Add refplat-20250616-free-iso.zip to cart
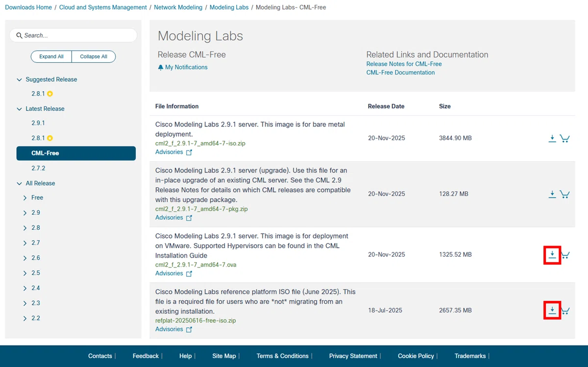 click(x=565, y=311)
